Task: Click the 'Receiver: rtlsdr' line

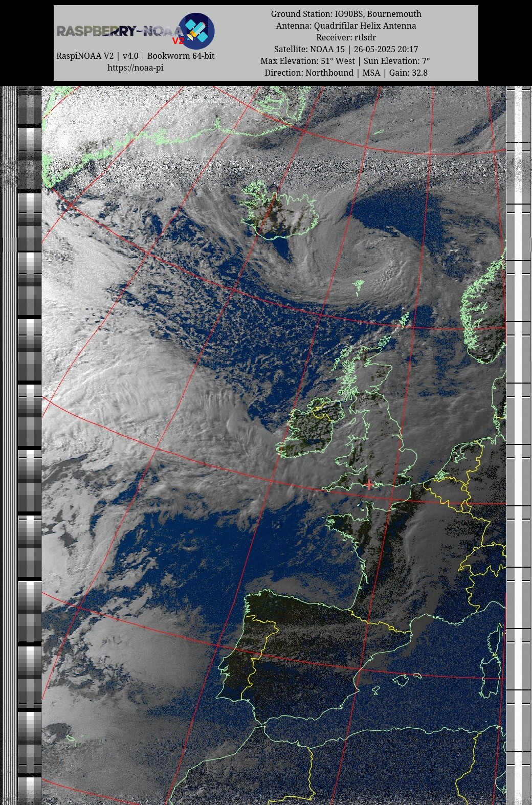Action: coord(346,37)
